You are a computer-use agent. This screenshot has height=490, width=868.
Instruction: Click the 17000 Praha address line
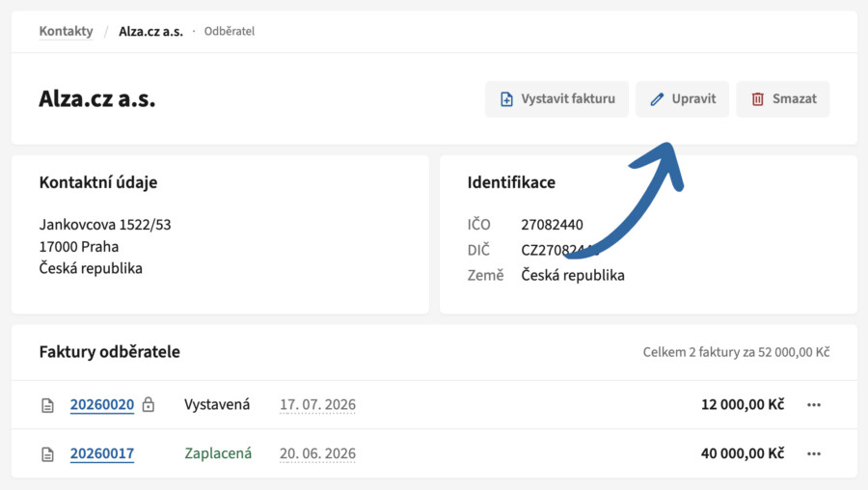[79, 246]
